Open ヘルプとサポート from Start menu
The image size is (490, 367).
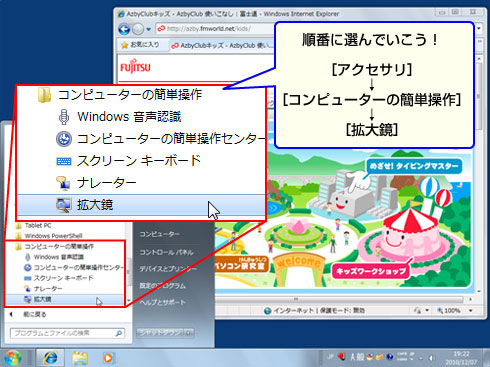[x=162, y=302]
